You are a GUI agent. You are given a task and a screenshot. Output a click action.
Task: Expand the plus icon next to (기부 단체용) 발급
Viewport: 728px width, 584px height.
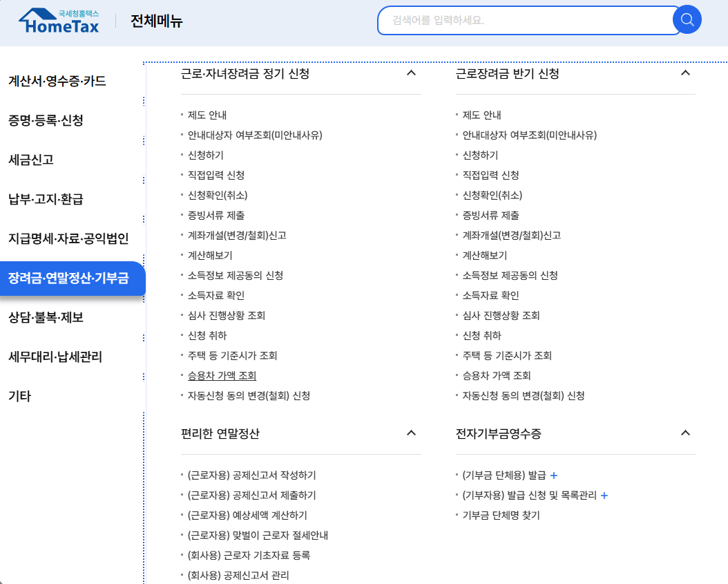tap(553, 475)
